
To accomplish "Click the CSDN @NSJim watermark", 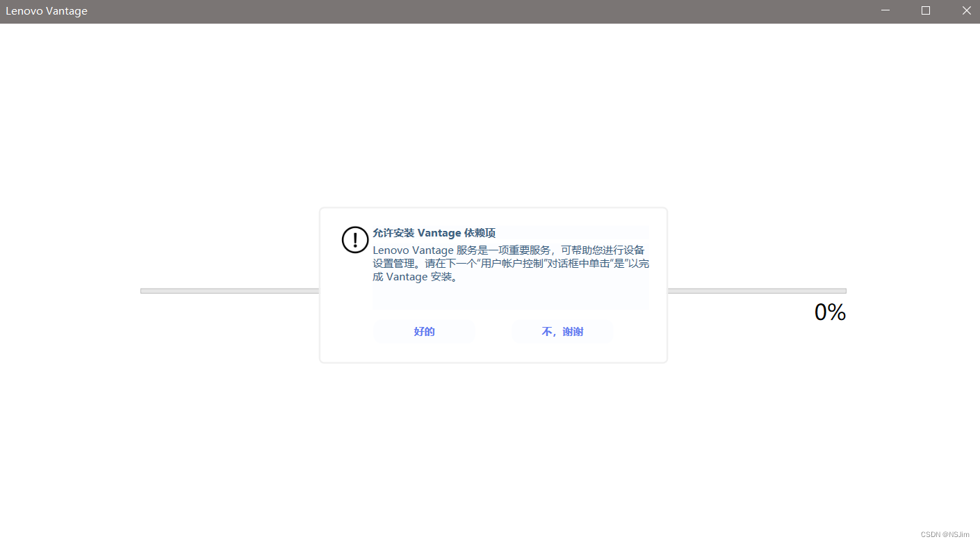I will (945, 534).
